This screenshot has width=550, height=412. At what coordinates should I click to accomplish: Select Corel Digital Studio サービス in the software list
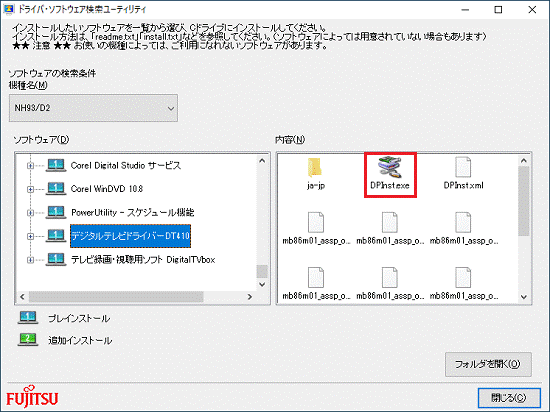(126, 165)
